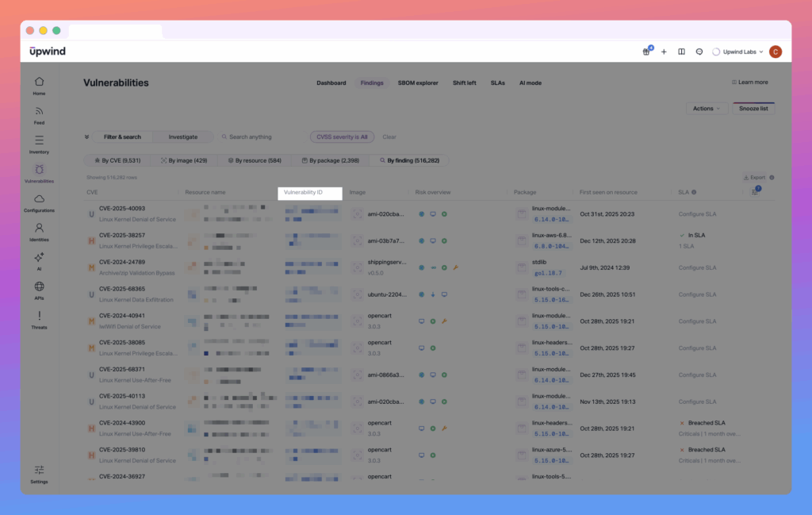This screenshot has height=515, width=812.
Task: Open the Upwind Labs organization dropdown
Action: click(737, 52)
